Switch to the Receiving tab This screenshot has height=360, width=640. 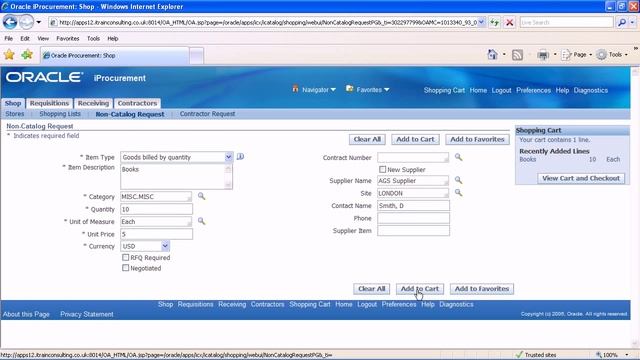pos(93,103)
